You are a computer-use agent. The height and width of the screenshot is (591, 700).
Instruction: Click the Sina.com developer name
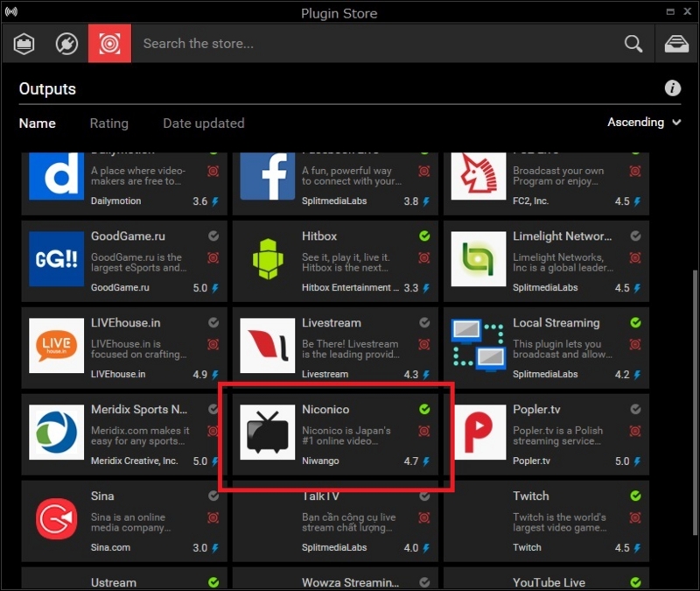pos(110,547)
